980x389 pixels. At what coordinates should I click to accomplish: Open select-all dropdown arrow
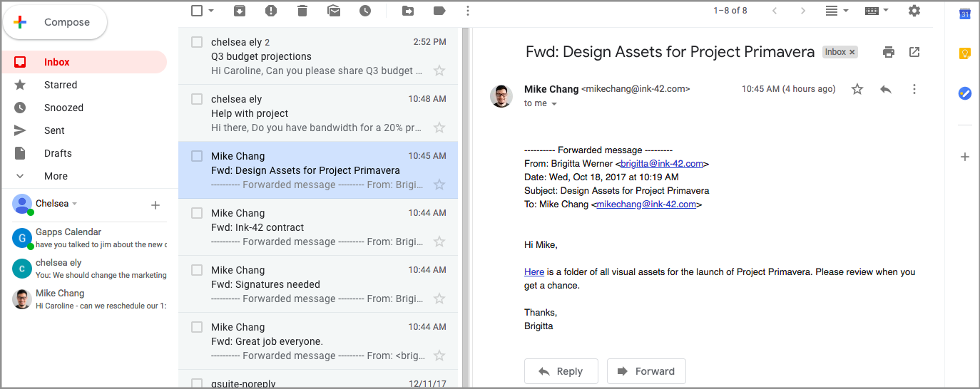(212, 11)
